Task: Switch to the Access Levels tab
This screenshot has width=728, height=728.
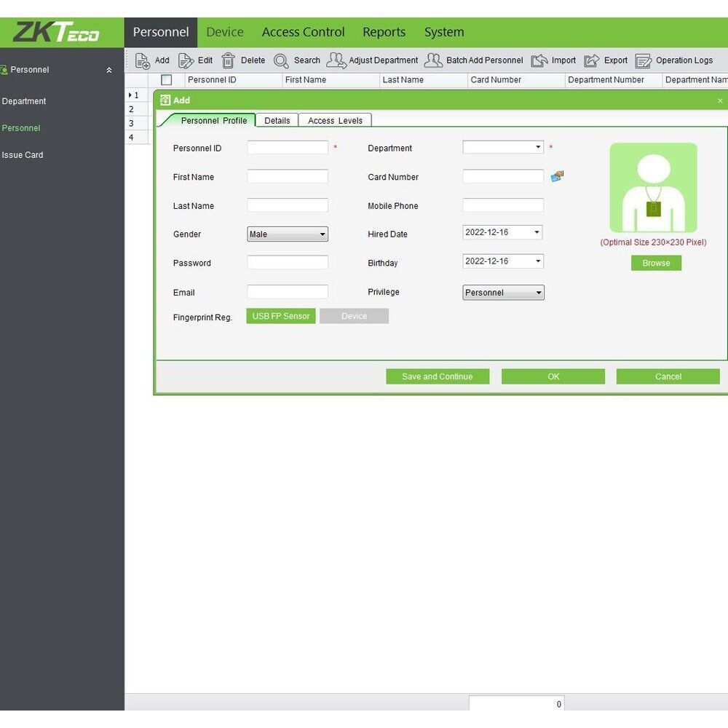Action: [335, 120]
